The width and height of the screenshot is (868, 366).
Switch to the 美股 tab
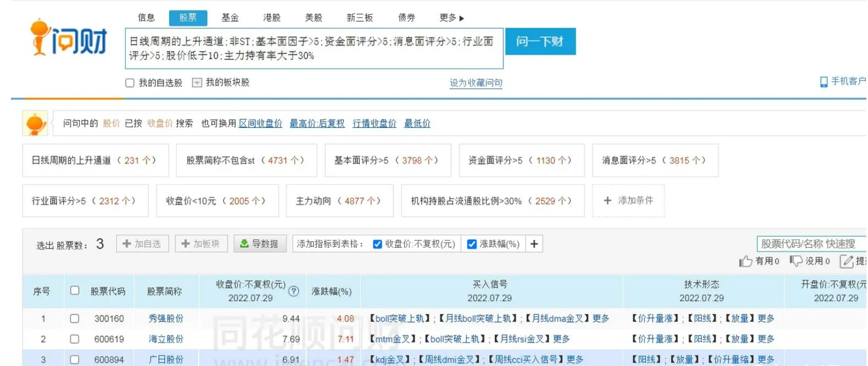pos(314,18)
